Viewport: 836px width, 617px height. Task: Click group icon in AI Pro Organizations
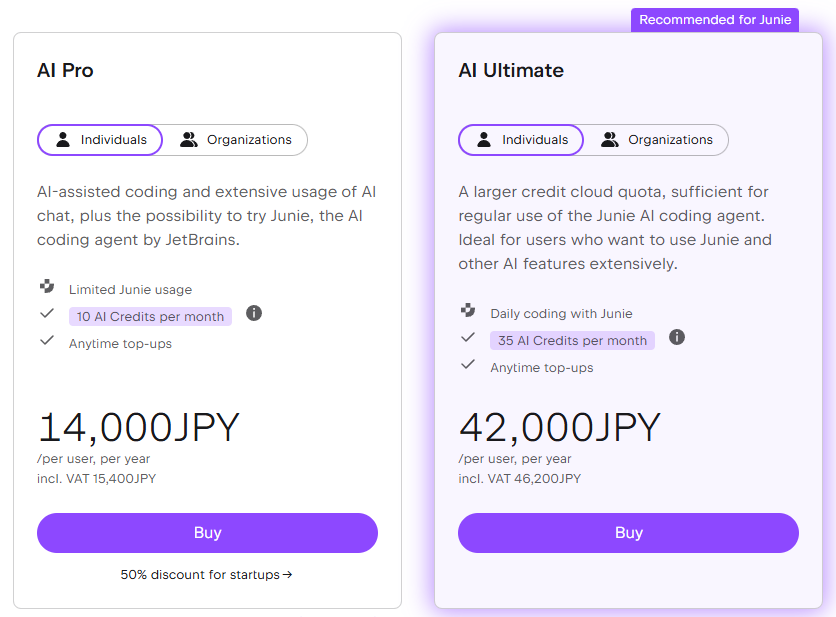(x=189, y=140)
